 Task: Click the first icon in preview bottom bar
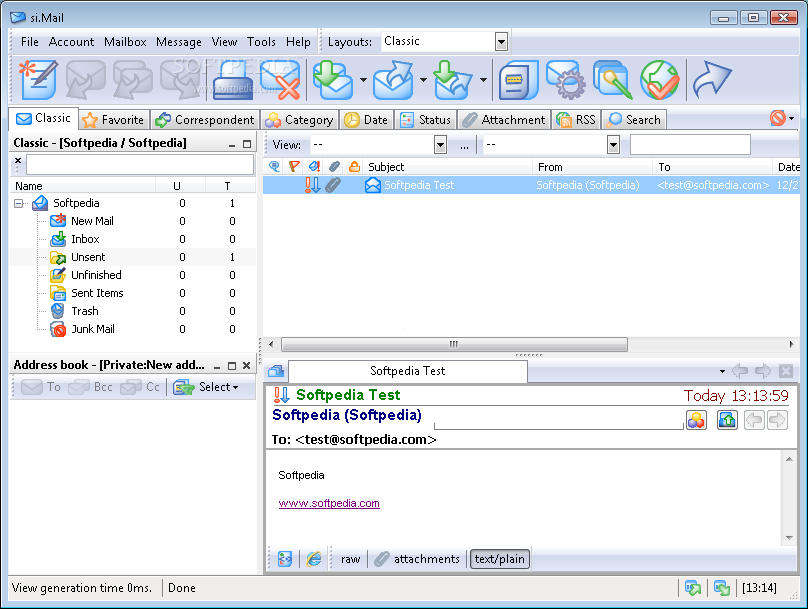tap(285, 559)
